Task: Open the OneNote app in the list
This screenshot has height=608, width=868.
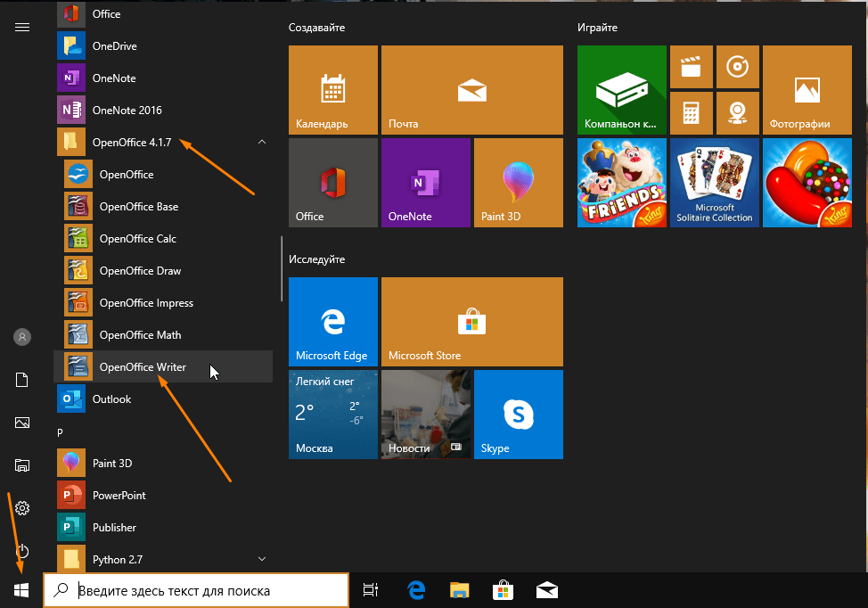Action: coord(163,78)
